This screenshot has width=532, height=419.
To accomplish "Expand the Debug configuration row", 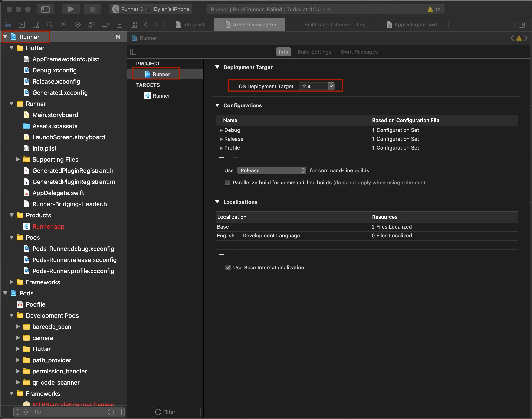I will click(221, 130).
